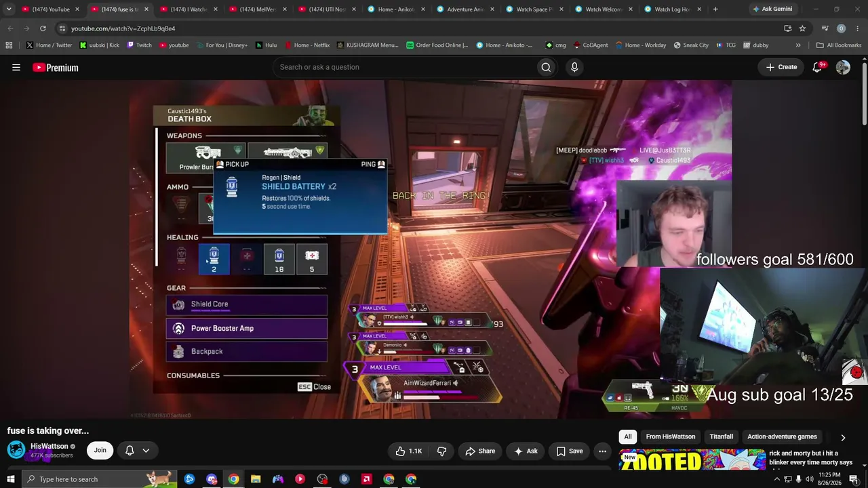Focus the YouTube search box
The image size is (868, 488).
point(403,67)
